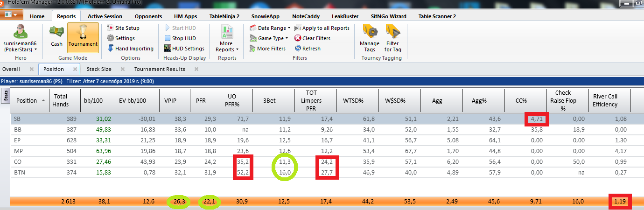The width and height of the screenshot is (644, 210).
Task: Switch to the Reports ribbon tab
Action: click(x=66, y=16)
